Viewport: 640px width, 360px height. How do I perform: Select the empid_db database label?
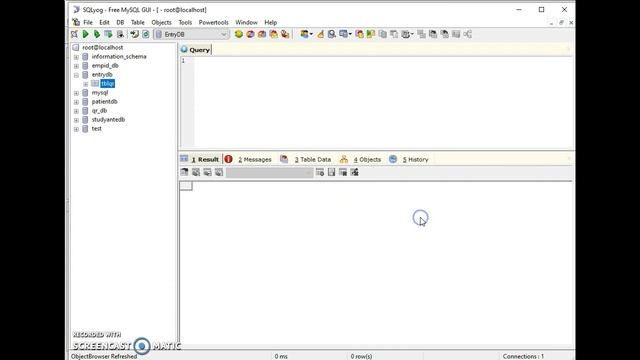point(105,65)
